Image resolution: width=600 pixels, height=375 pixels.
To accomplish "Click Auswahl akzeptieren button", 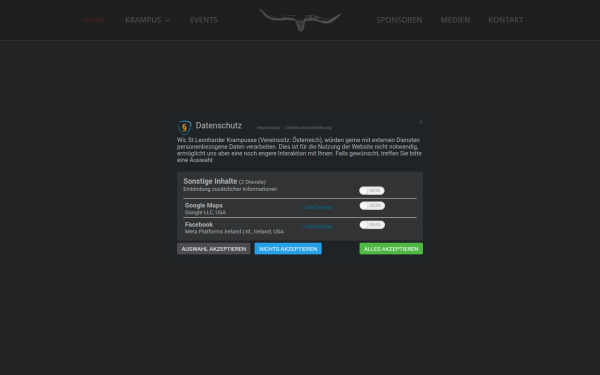I will point(214,249).
